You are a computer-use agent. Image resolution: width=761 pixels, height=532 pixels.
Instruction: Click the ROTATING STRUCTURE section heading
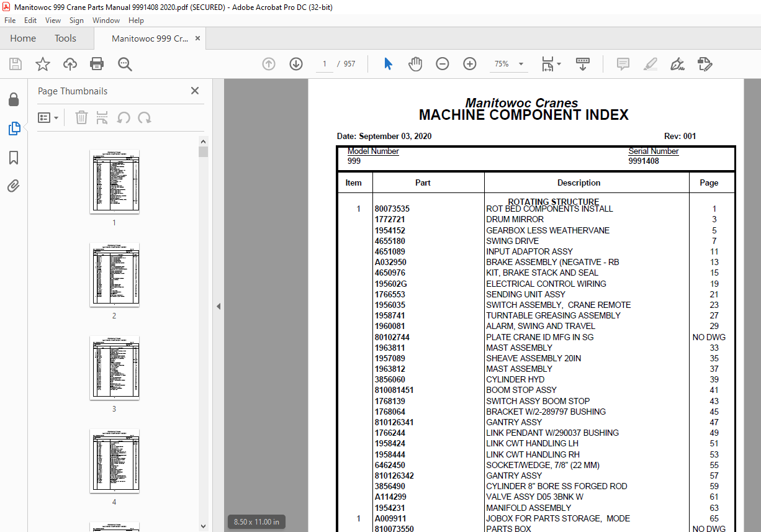tap(554, 201)
